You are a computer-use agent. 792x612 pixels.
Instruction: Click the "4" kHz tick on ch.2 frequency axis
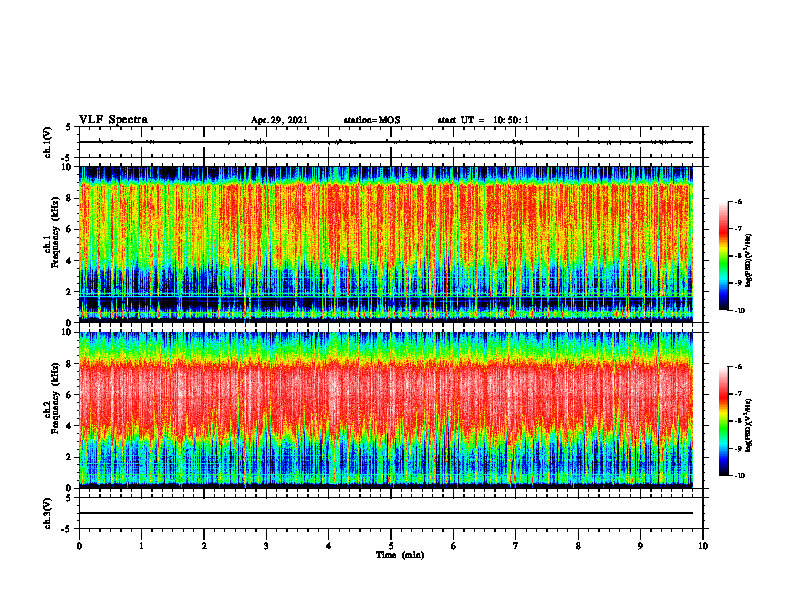70,426
